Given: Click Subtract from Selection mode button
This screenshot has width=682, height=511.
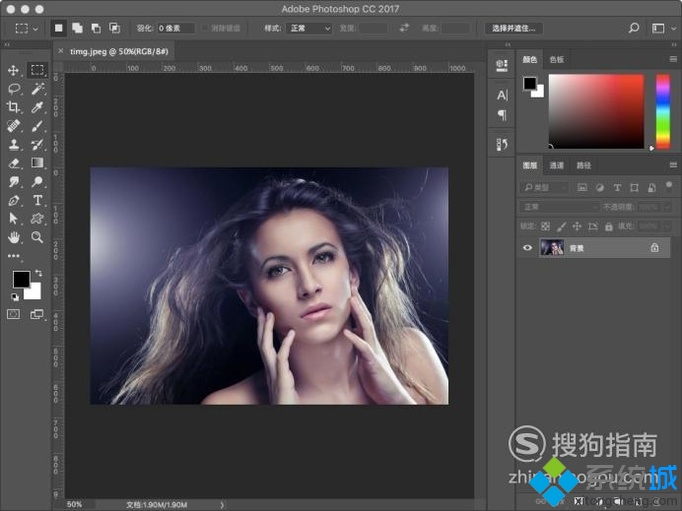Looking at the screenshot, I should click(96, 28).
